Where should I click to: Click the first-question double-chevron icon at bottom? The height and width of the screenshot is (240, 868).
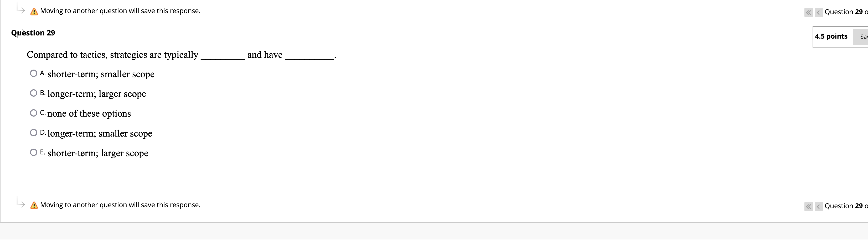(x=808, y=207)
